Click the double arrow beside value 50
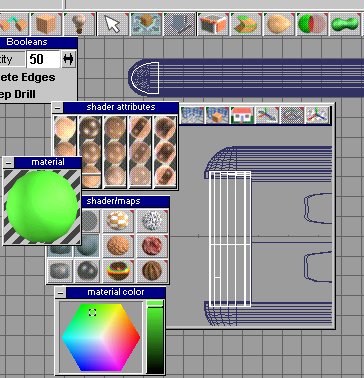 pyautogui.click(x=68, y=59)
